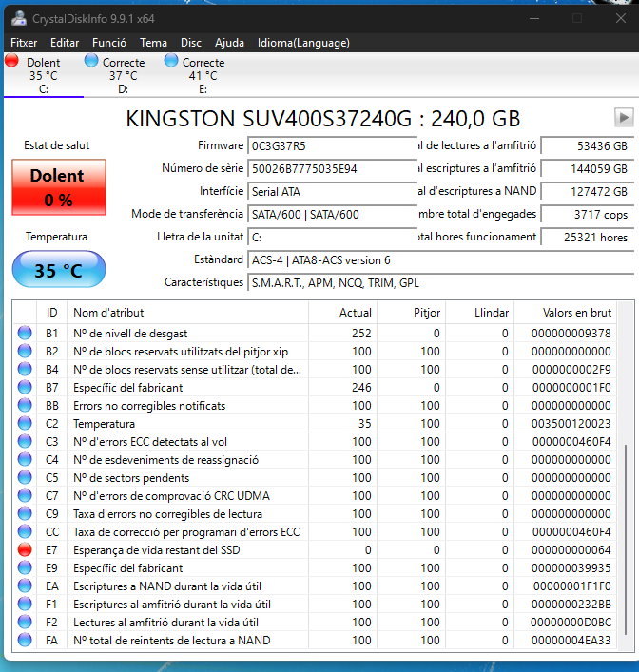Open the Disc menu
This screenshot has height=672, width=639.
(191, 43)
